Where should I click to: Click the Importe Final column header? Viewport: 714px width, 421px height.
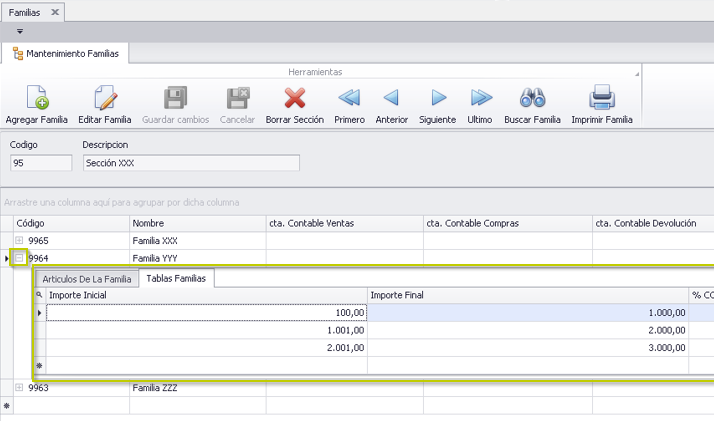[x=528, y=295]
